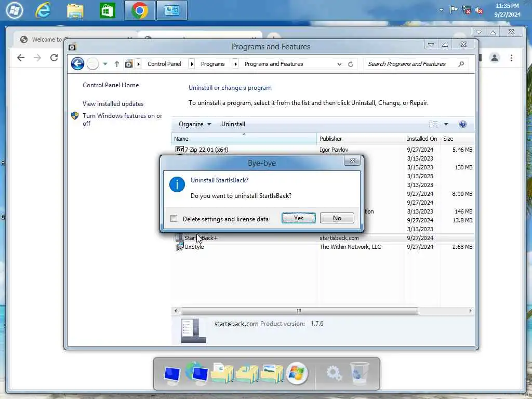Open File Explorer from the taskbar
The width and height of the screenshot is (532, 399).
click(75, 11)
